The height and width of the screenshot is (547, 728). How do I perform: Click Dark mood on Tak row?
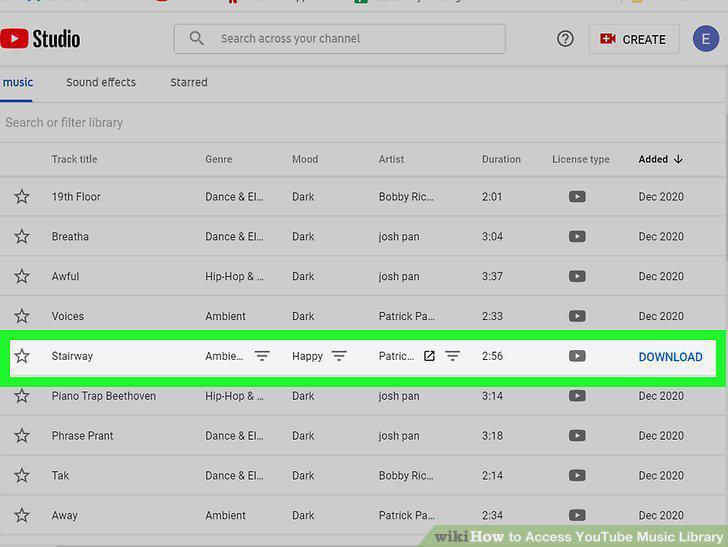pyautogui.click(x=303, y=475)
